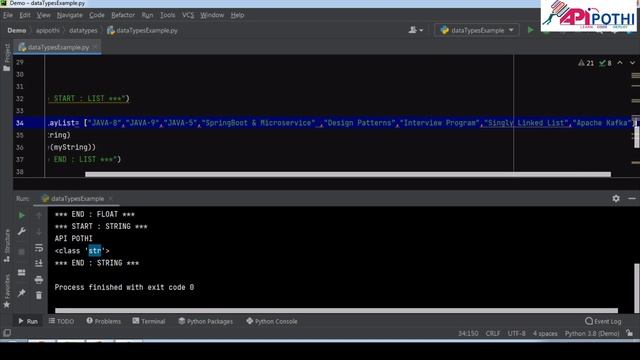Click the typo count indicator showing 8

(x=605, y=63)
